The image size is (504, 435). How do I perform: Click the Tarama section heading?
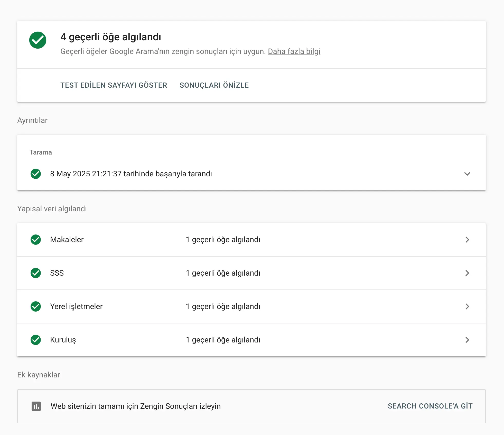tap(41, 152)
